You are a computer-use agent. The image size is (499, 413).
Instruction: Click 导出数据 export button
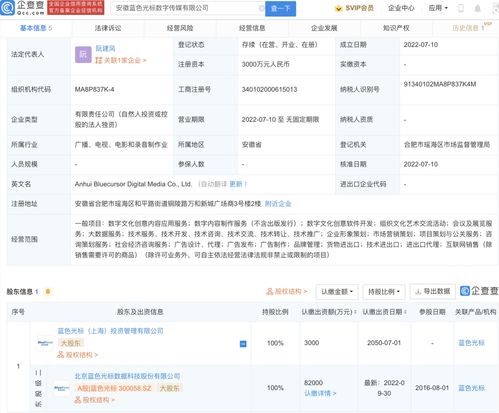tap(433, 292)
